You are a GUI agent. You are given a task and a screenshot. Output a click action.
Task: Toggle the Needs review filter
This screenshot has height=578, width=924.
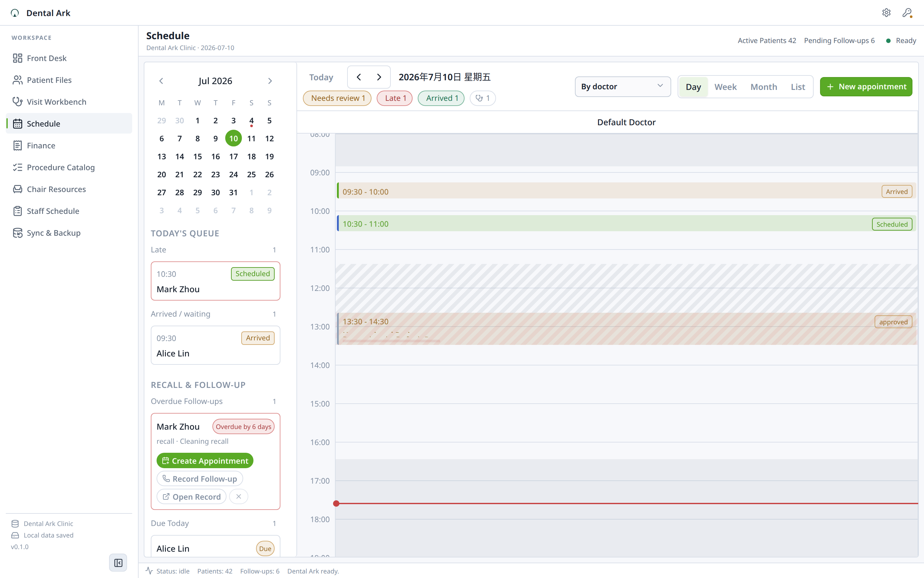[x=337, y=98]
